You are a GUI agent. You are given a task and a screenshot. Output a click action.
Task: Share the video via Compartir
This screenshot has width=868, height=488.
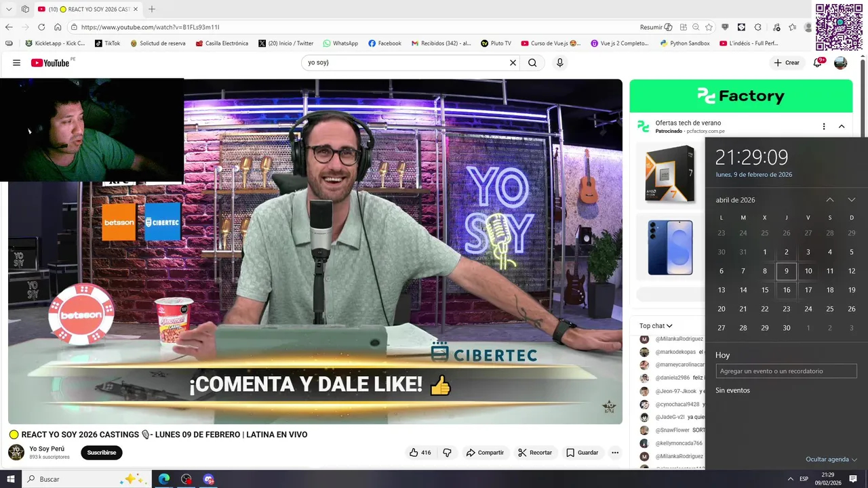485,452
